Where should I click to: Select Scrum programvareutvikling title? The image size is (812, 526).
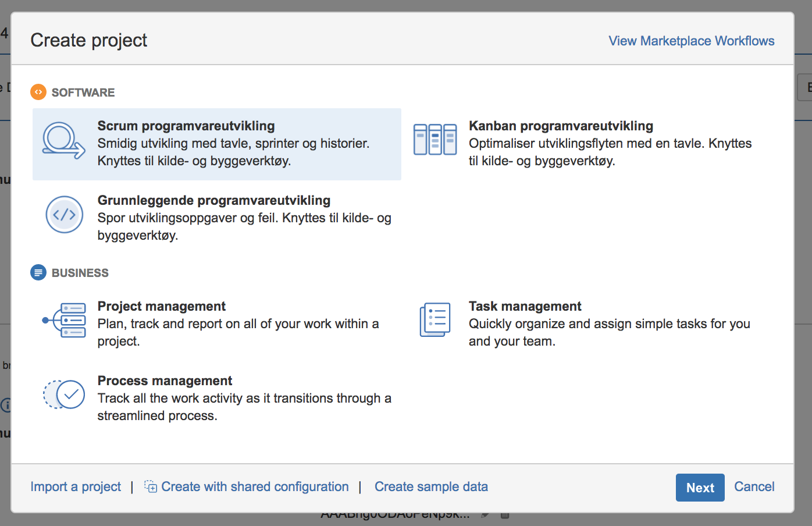[x=186, y=126]
